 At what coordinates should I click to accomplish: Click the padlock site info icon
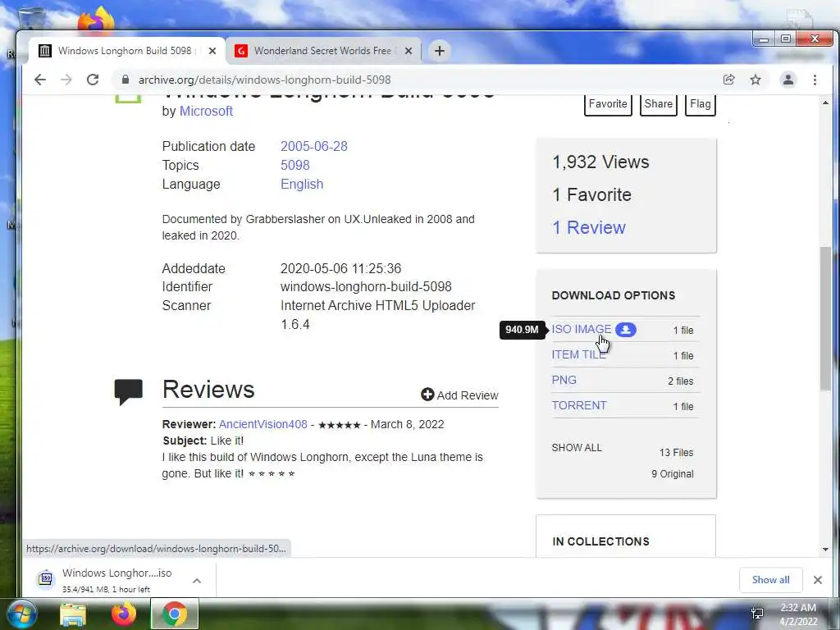(126, 80)
